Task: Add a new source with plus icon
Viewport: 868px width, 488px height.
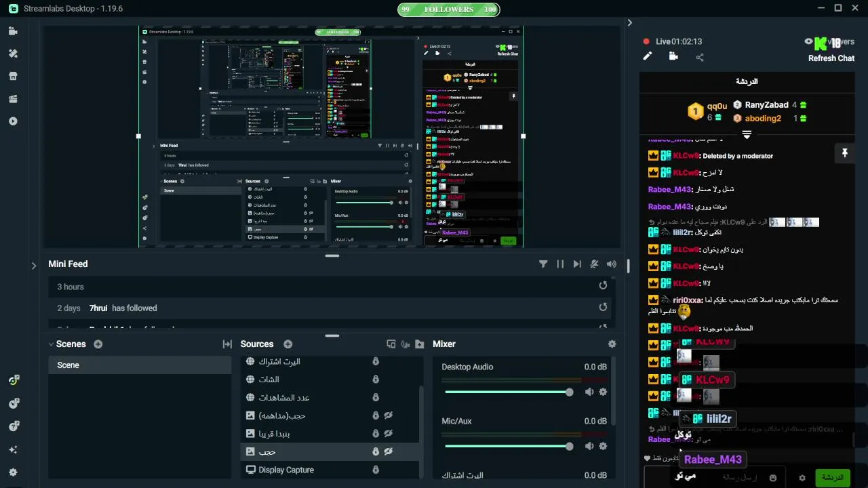Action: [288, 344]
